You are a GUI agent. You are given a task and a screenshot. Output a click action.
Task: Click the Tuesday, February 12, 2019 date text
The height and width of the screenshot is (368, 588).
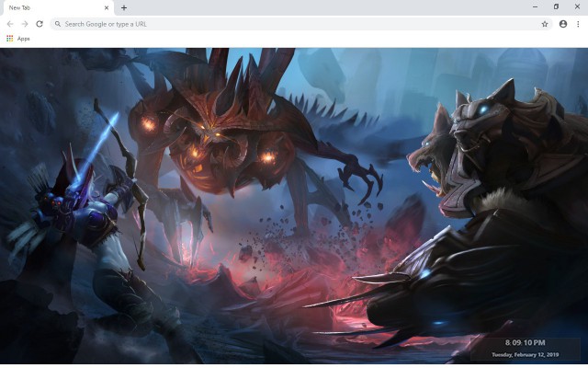pyautogui.click(x=525, y=354)
